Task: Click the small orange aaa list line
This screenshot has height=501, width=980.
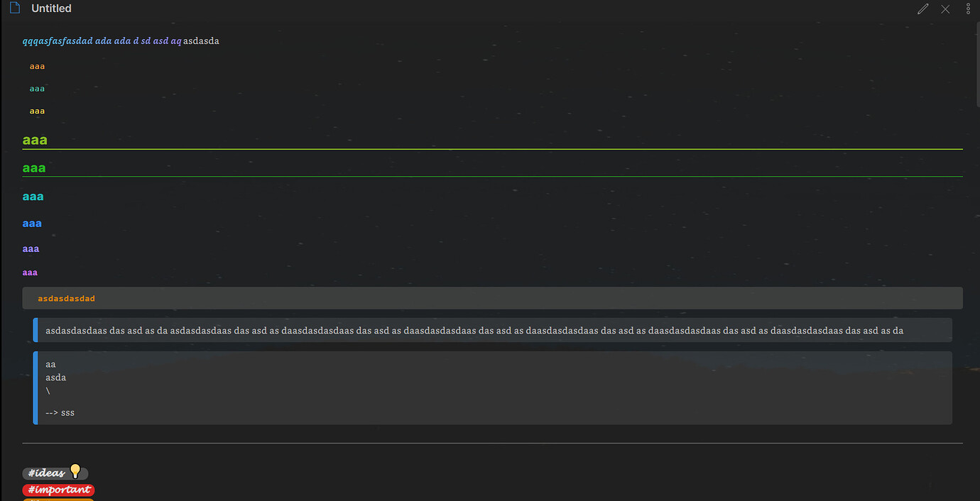Action: click(x=37, y=67)
